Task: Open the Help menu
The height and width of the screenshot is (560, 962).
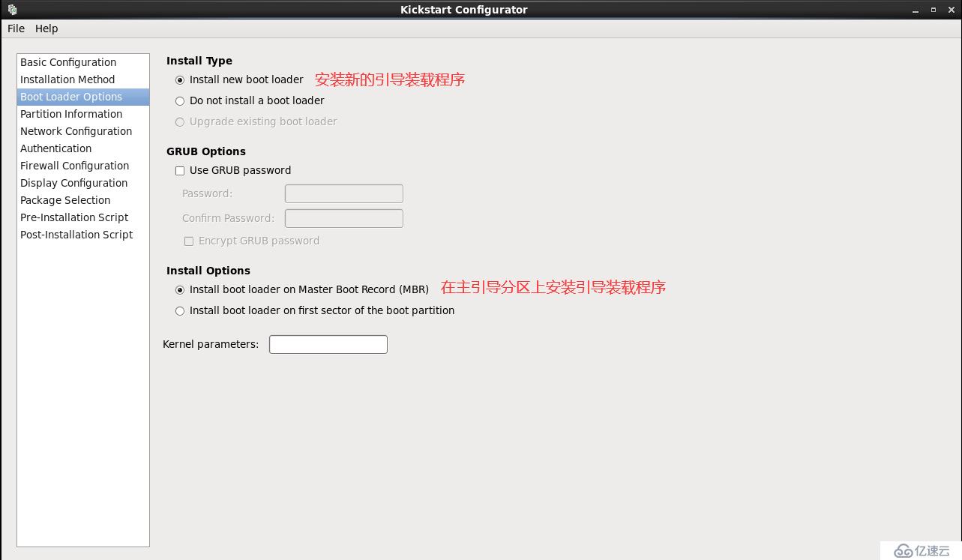Action: pyautogui.click(x=46, y=28)
